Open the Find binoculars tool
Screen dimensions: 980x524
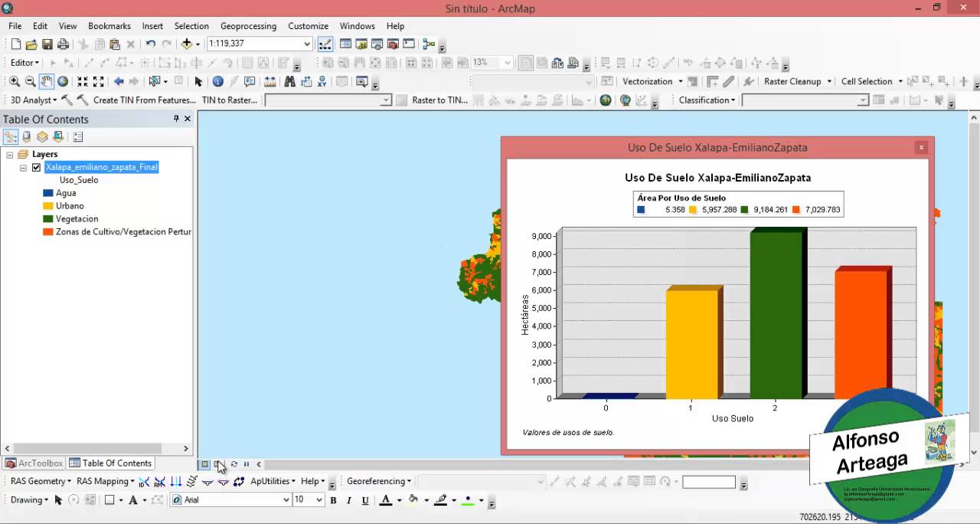(289, 81)
